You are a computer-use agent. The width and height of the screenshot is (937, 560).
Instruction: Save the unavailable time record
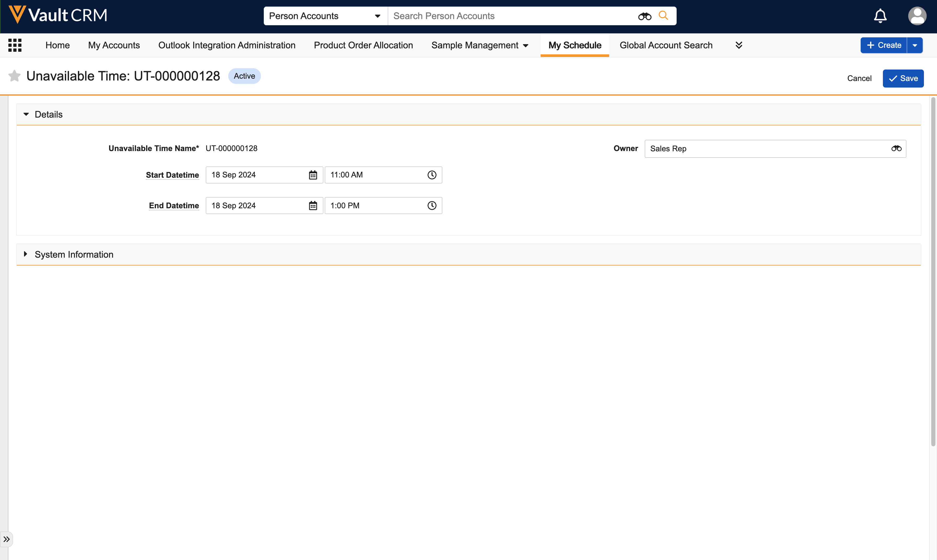(903, 78)
